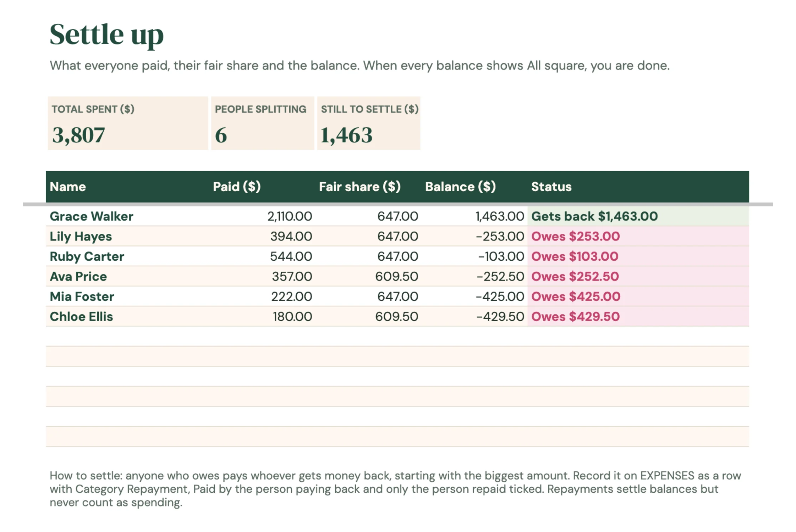Viewport: 796px width, 532px height.
Task: Click the Balance ($) column header
Action: 460,187
